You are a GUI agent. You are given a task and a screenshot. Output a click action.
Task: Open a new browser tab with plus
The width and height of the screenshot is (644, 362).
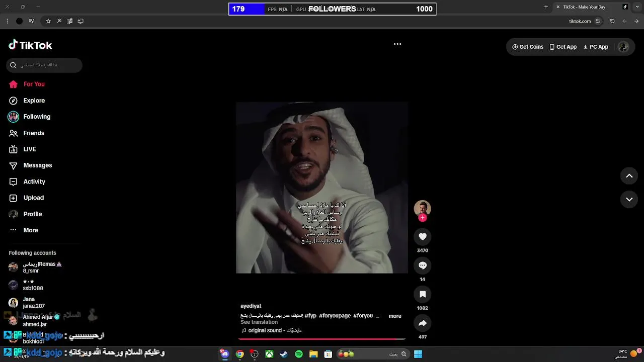pos(546,7)
